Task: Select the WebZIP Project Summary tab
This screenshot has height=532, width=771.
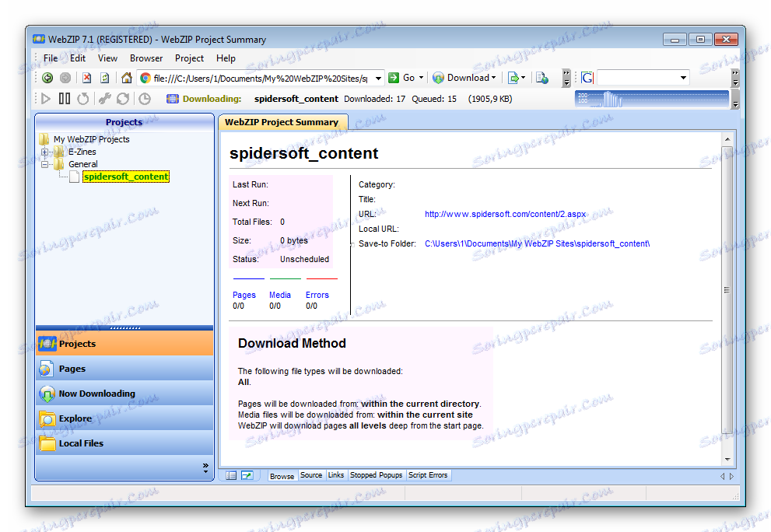Action: tap(282, 122)
